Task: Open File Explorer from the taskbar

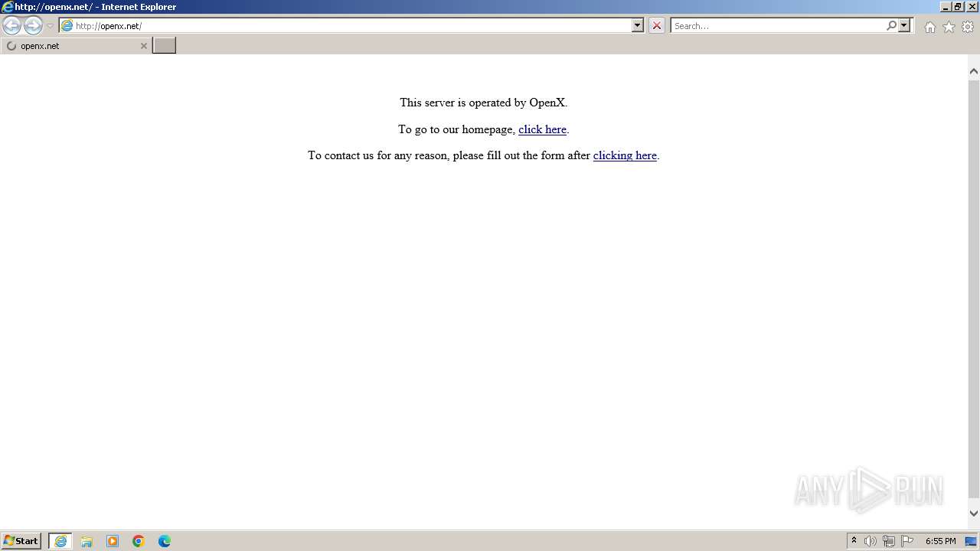Action: 87,541
